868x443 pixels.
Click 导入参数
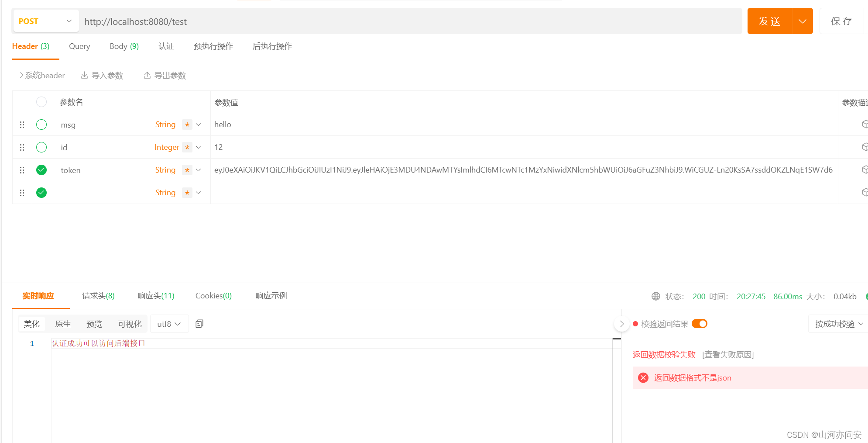tap(102, 75)
